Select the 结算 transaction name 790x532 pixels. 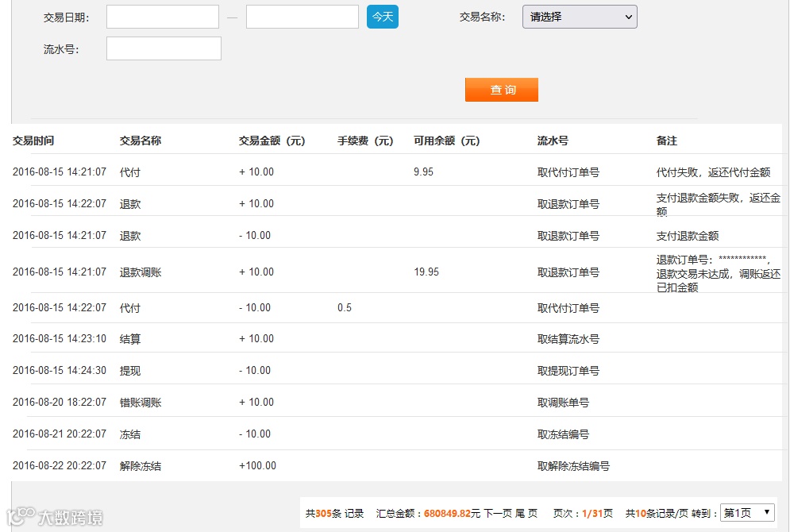[x=130, y=339]
